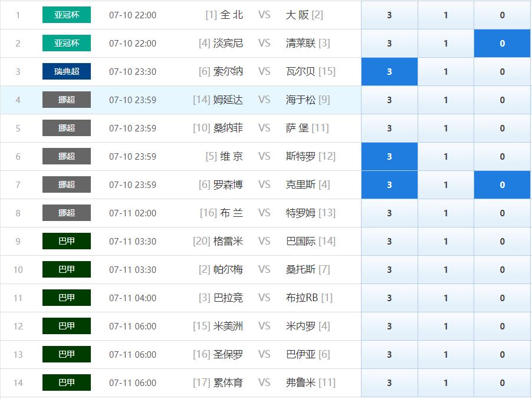Unselect 3 in the 维京 vs 斯特罗 row
The image size is (532, 399).
(389, 157)
